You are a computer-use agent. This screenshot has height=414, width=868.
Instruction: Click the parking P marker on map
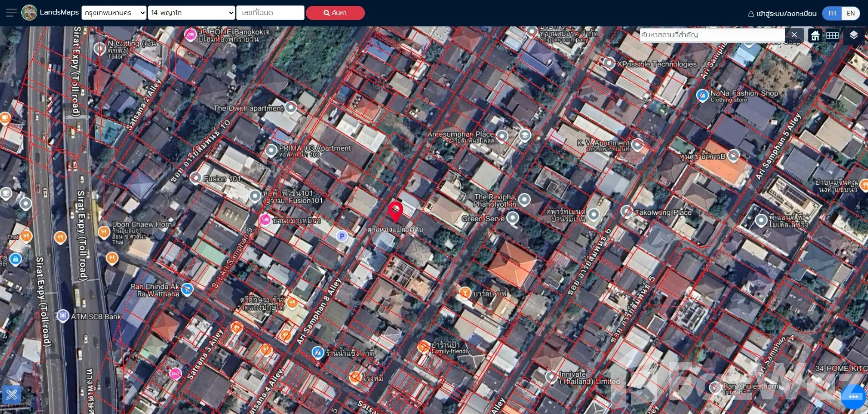[x=342, y=236]
